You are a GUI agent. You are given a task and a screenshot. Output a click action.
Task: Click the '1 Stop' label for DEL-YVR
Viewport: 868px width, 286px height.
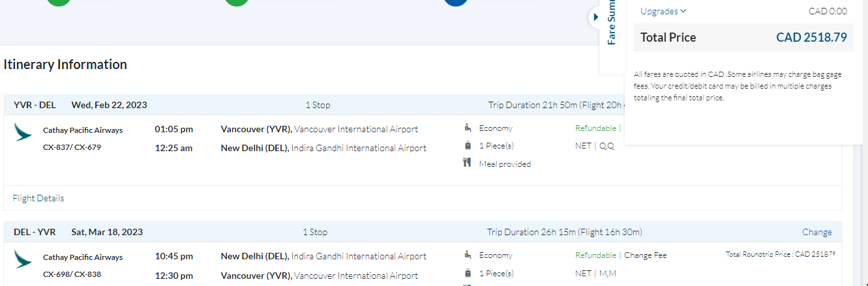coord(315,232)
